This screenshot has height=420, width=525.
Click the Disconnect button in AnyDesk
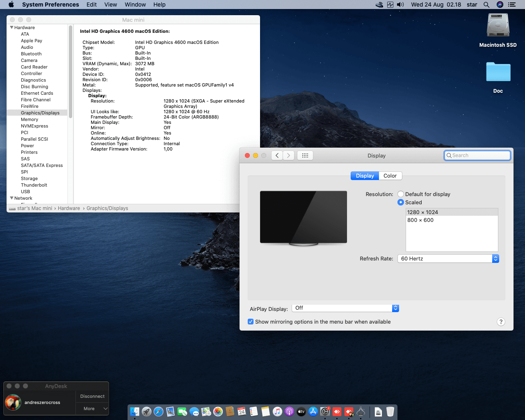(92, 396)
